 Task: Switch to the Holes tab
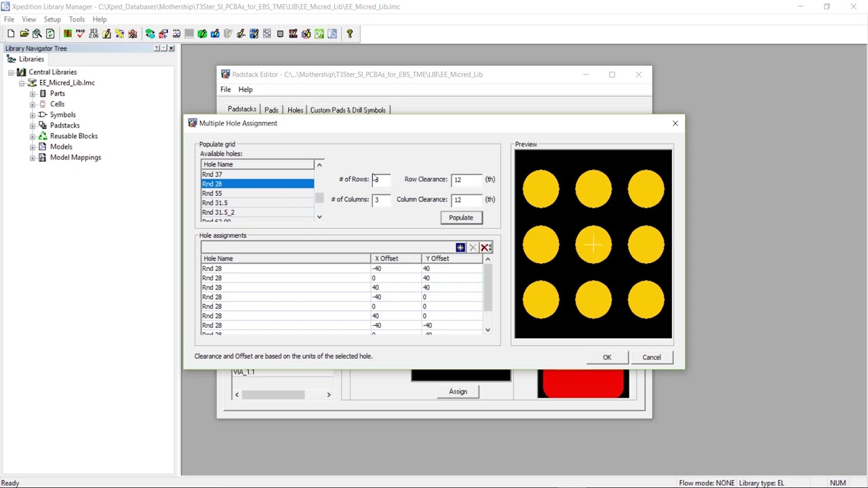coord(295,110)
